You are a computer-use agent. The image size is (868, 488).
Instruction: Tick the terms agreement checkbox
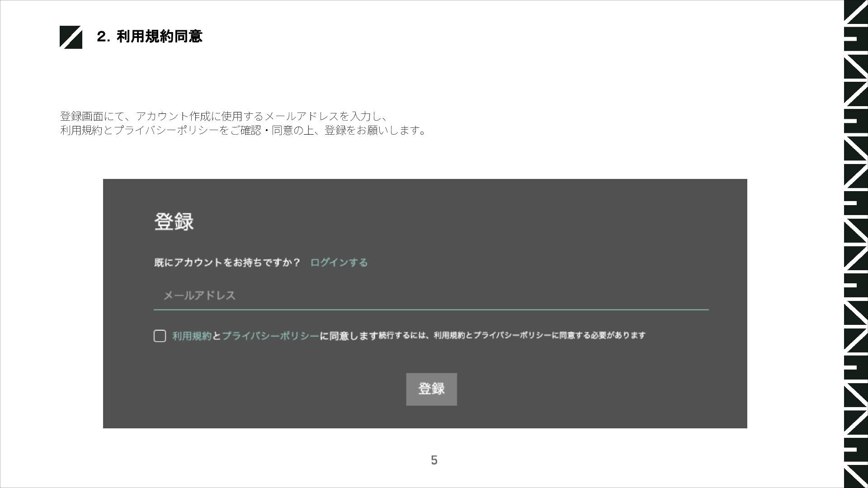(160, 336)
